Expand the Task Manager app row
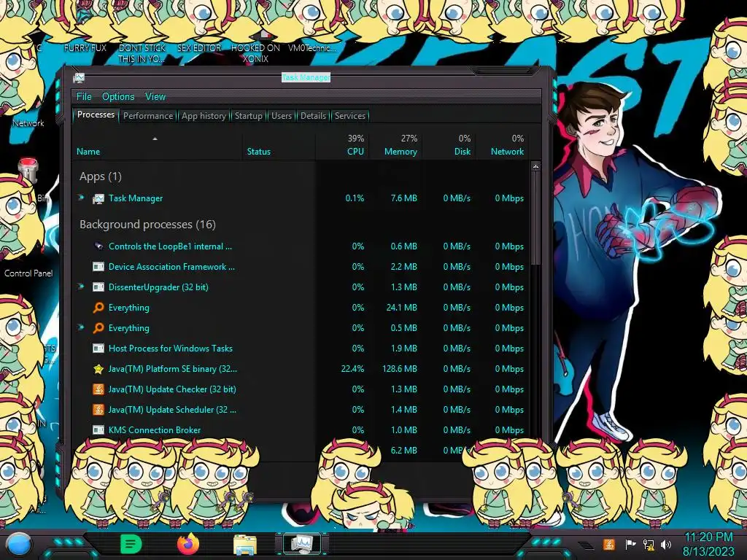 (x=81, y=198)
